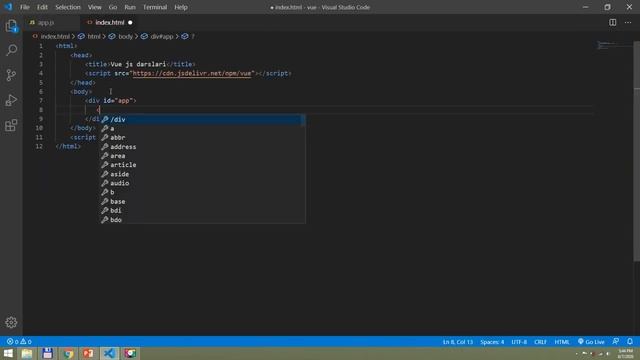Click the title text 'Vue js darslari'
The width and height of the screenshot is (640, 360).
[138, 64]
